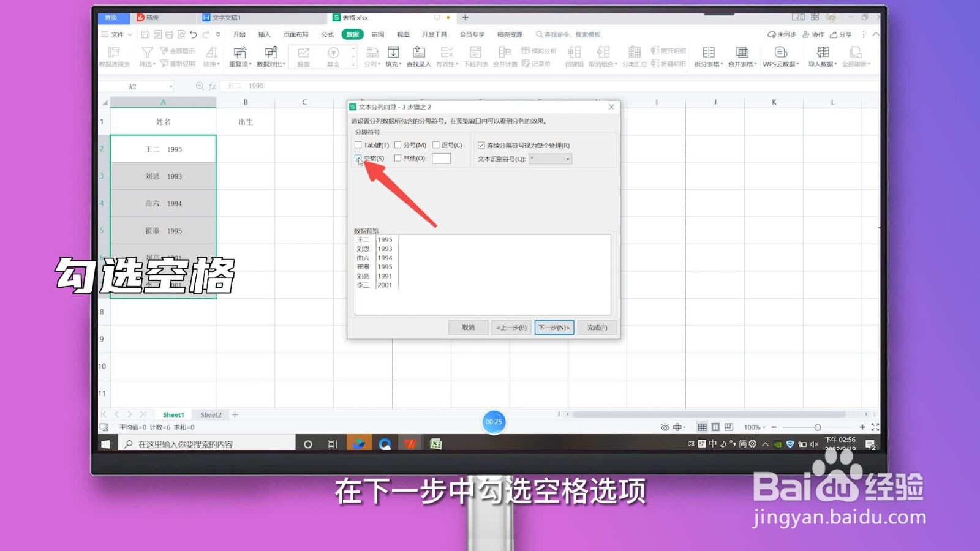Image resolution: width=980 pixels, height=551 pixels.
Task: Open Task View on the taskbar
Action: coord(333,444)
